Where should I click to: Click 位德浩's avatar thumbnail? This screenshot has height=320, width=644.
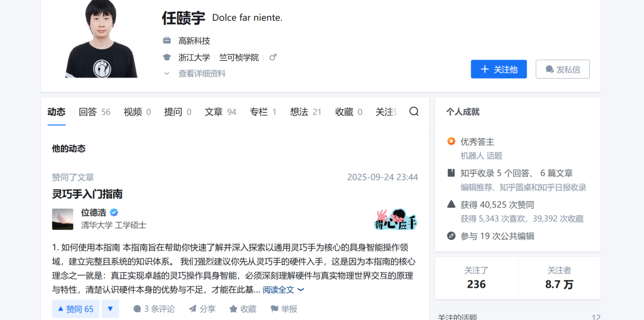(63, 219)
